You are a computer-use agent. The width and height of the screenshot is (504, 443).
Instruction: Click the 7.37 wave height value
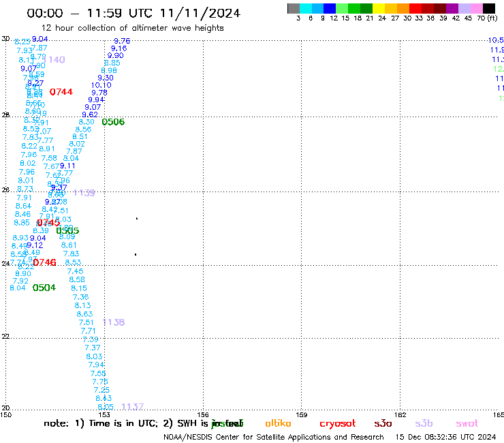(x=93, y=348)
